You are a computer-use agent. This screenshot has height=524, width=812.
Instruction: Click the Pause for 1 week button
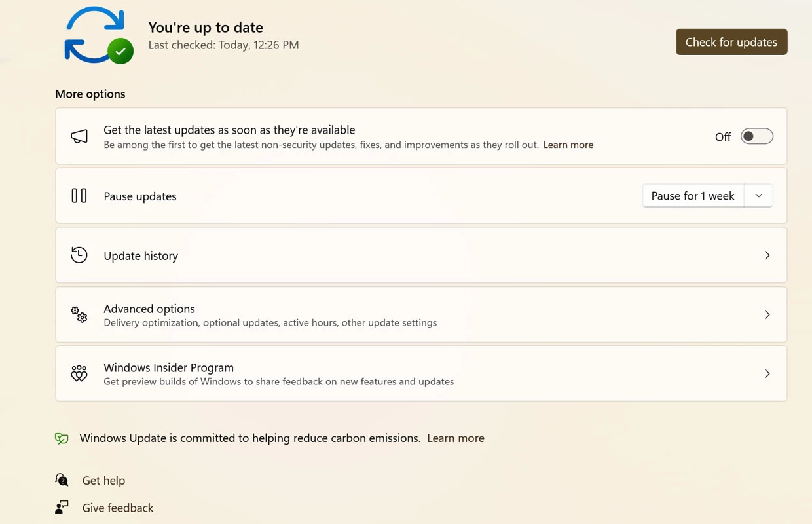(x=693, y=196)
